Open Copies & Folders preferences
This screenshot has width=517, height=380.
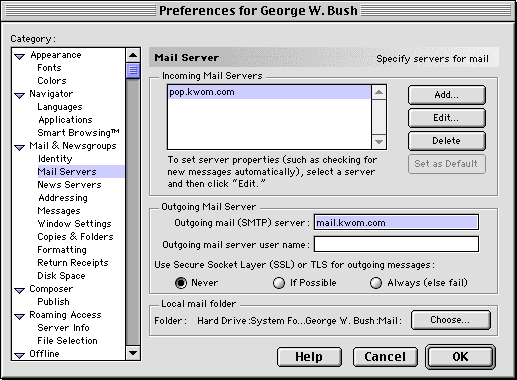coord(75,237)
